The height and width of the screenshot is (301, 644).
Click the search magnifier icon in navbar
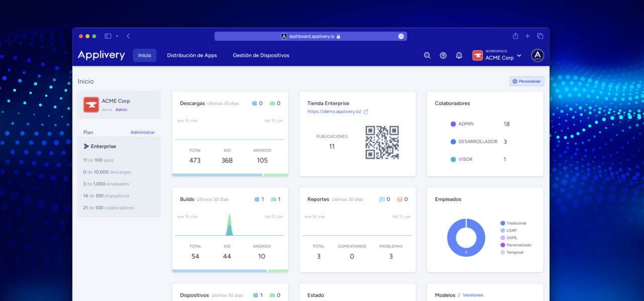coord(427,56)
